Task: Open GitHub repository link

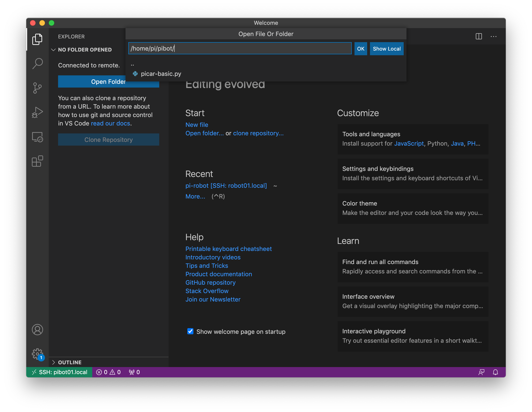Action: [211, 283]
